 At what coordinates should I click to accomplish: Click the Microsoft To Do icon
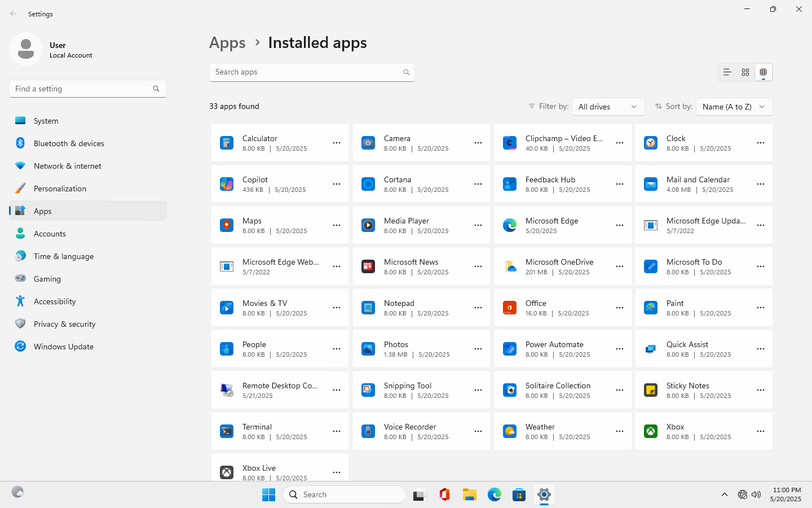[651, 266]
